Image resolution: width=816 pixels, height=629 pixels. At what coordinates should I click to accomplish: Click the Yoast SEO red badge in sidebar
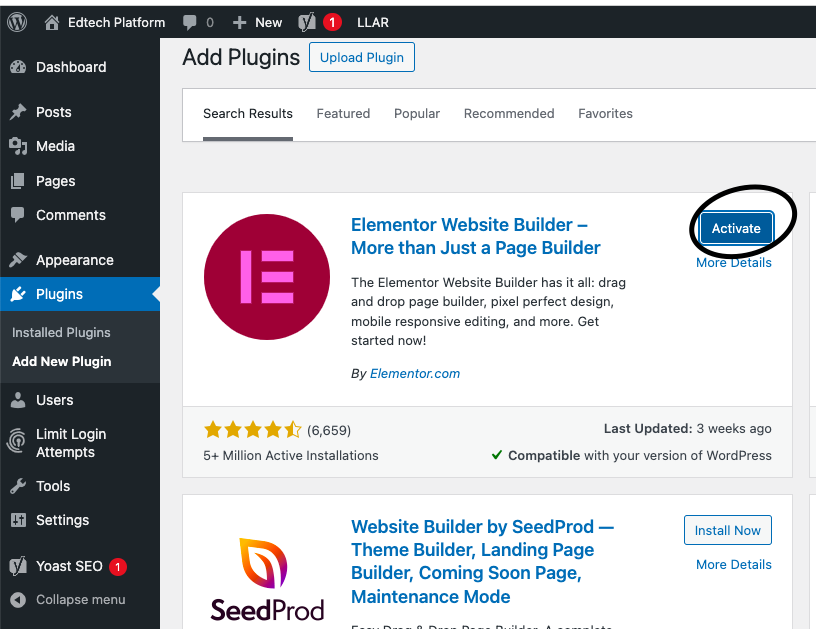tap(118, 567)
